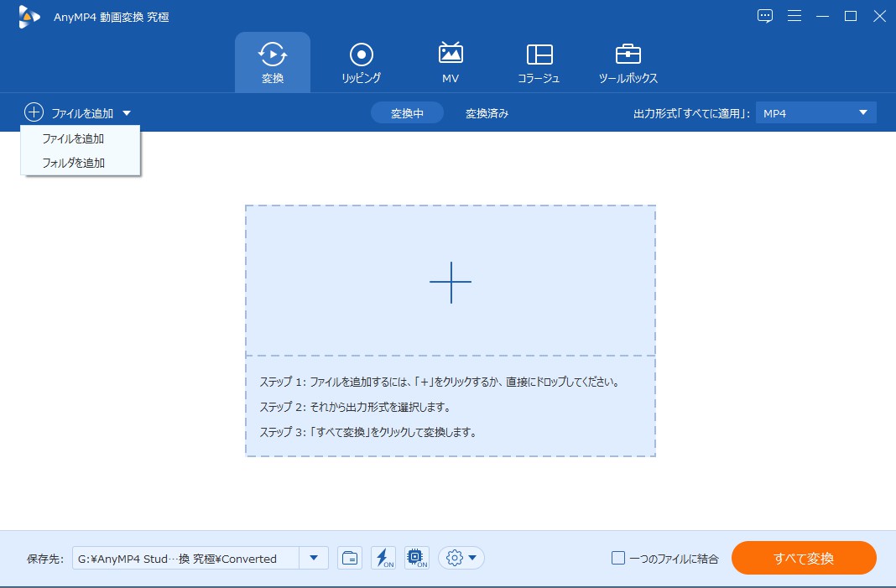Switch to the MV feature

pos(450,62)
